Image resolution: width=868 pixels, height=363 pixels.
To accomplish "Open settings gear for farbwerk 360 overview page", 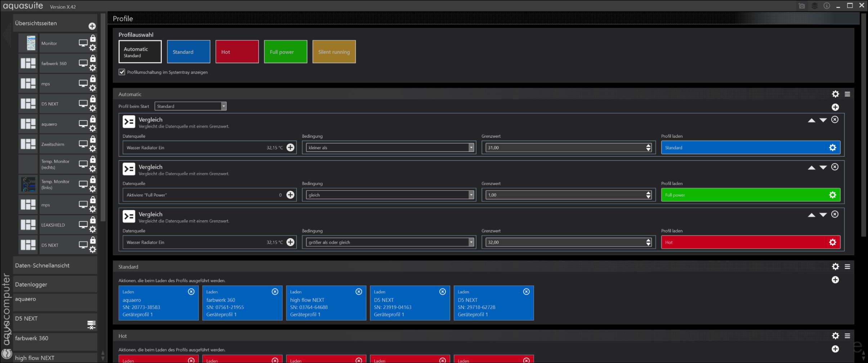I will pyautogui.click(x=93, y=68).
